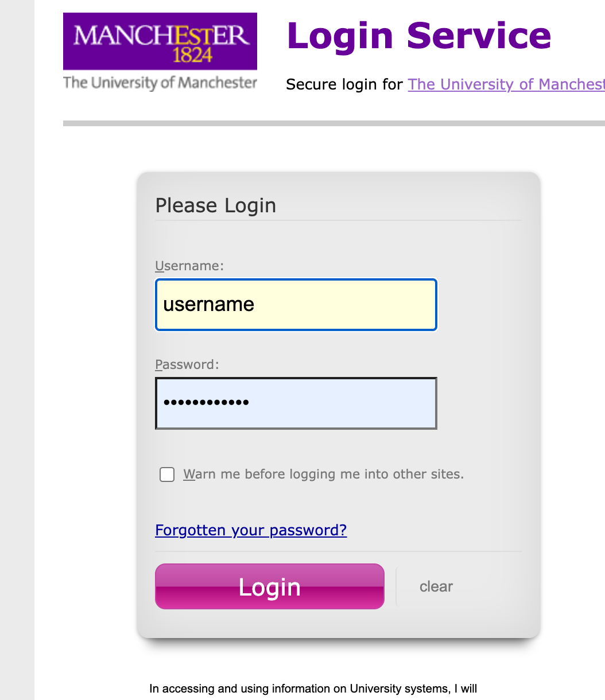The width and height of the screenshot is (605, 700).
Task: Select the purple Login Service heading
Action: [418, 36]
